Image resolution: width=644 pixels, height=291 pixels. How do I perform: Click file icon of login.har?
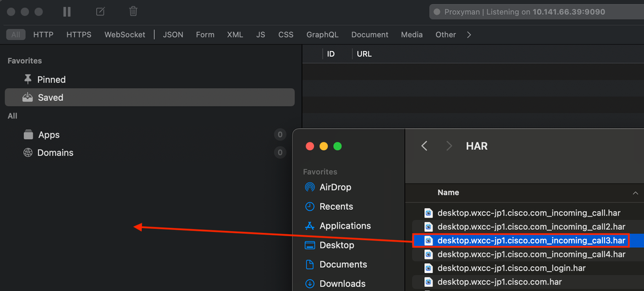pyautogui.click(x=429, y=268)
